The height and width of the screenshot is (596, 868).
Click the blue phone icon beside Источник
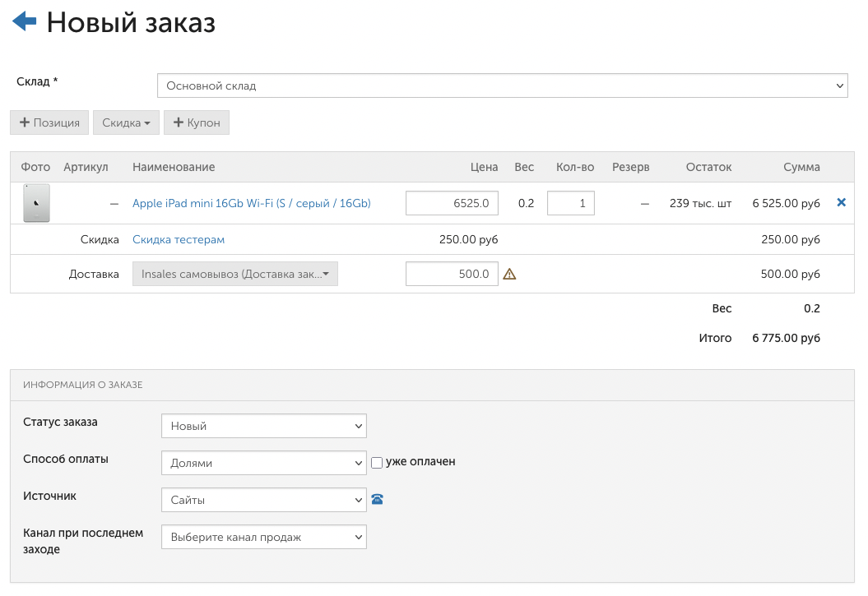pyautogui.click(x=378, y=499)
